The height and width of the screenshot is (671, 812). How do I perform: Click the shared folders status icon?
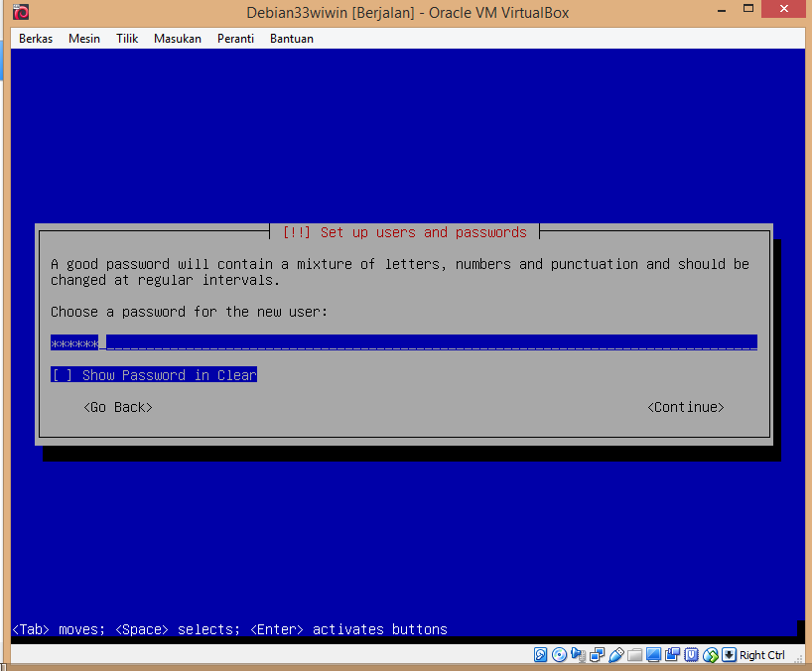pyautogui.click(x=634, y=655)
